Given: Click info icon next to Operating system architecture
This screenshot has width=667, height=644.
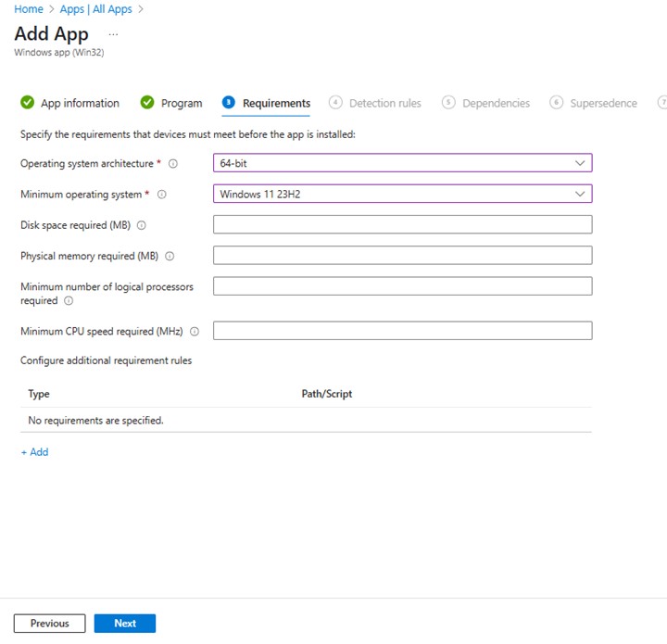Looking at the screenshot, I should (x=173, y=164).
